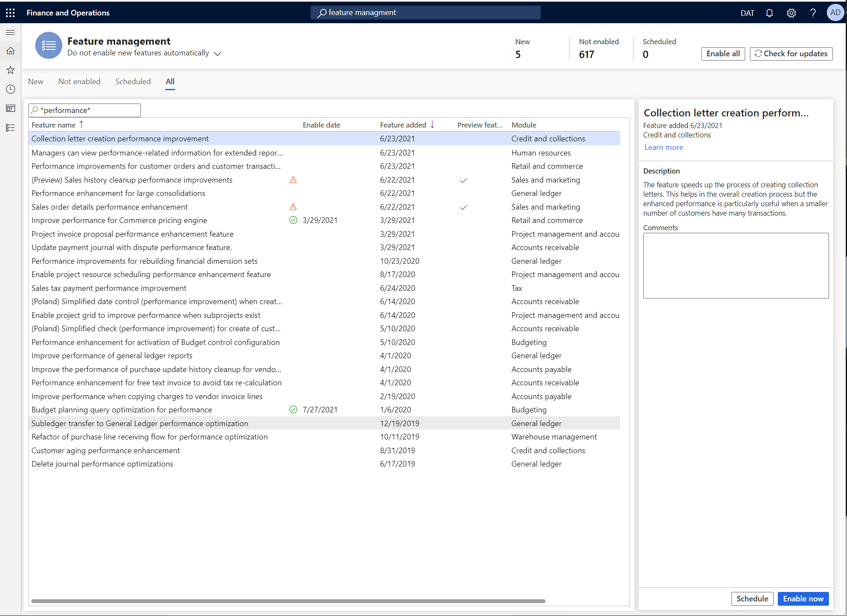Switch to the Scheduled tab

coord(133,82)
